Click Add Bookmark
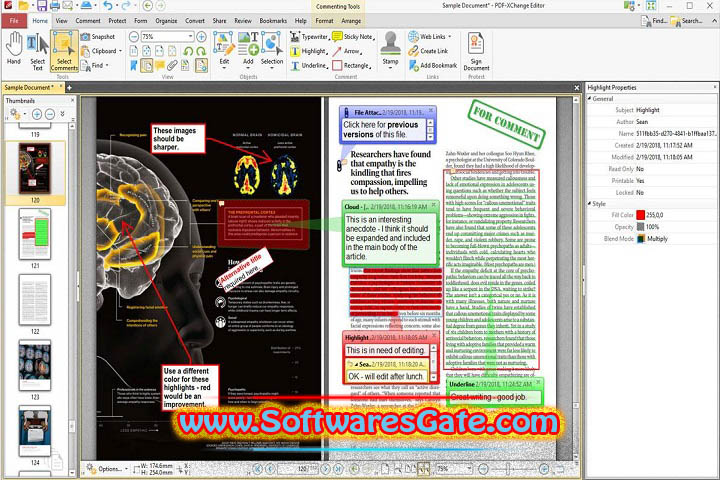 pyautogui.click(x=433, y=66)
